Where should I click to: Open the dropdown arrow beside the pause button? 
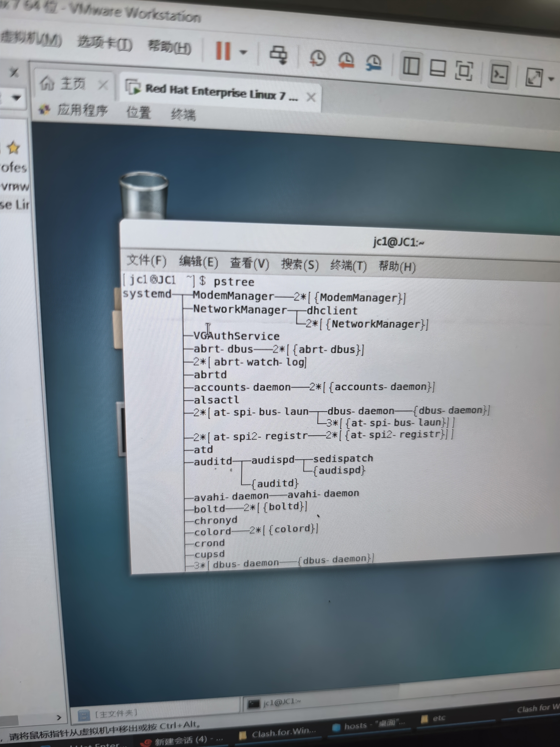[243, 52]
